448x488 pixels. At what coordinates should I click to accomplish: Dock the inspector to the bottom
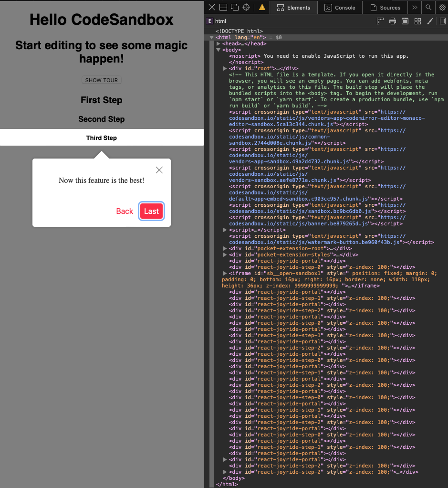pos(223,8)
